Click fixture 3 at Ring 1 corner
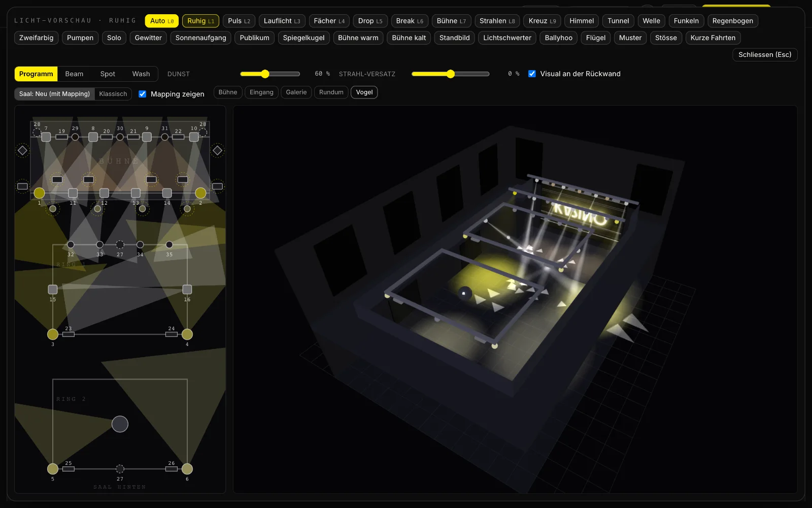Image resolution: width=812 pixels, height=508 pixels. 53,334
